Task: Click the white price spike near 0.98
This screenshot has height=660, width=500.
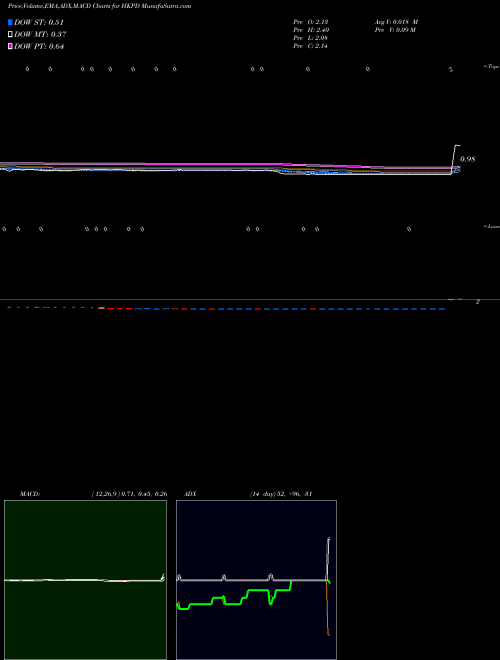Action: [455, 158]
